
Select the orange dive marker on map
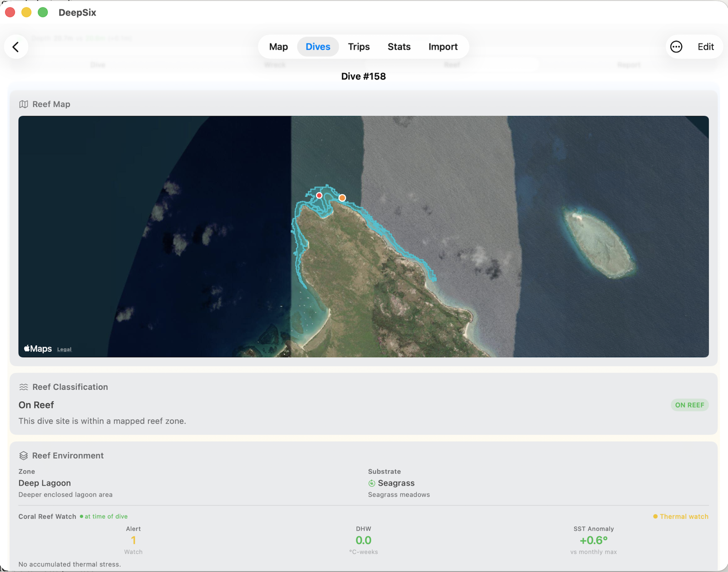click(342, 198)
